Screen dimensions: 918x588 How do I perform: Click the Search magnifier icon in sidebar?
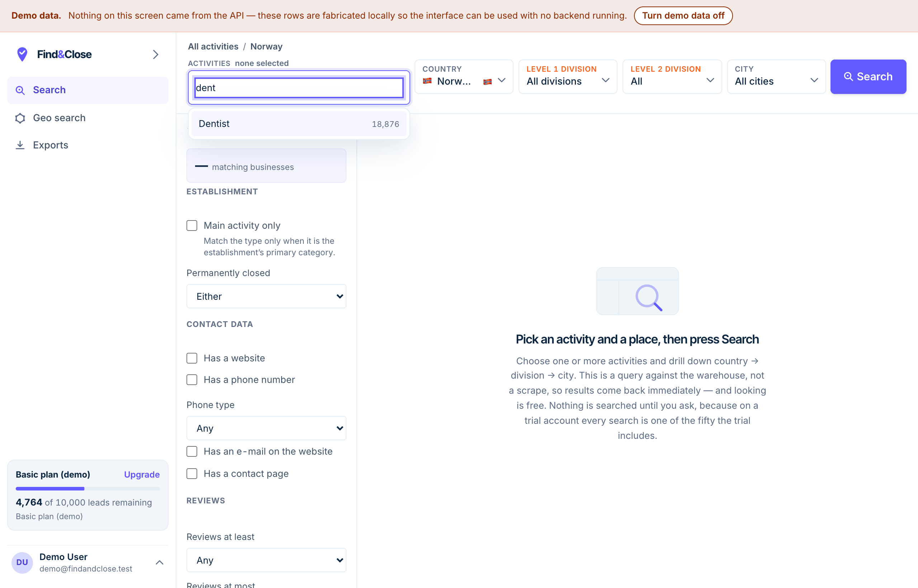tap(20, 90)
